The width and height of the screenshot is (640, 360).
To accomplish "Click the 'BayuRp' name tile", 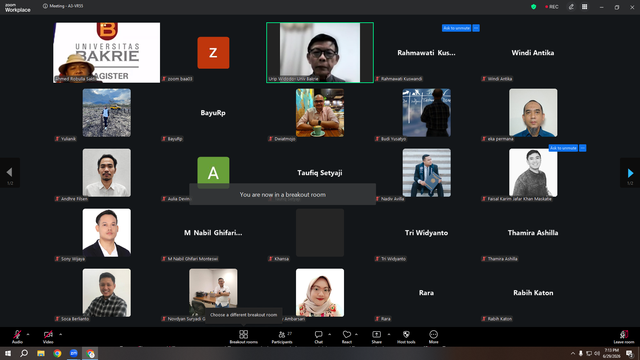I will [x=213, y=113].
